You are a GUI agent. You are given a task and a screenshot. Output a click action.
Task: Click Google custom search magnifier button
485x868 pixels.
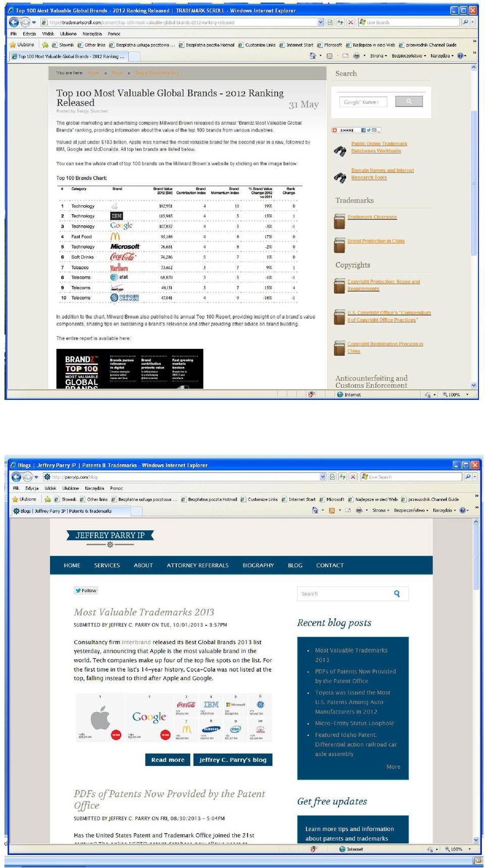click(409, 102)
